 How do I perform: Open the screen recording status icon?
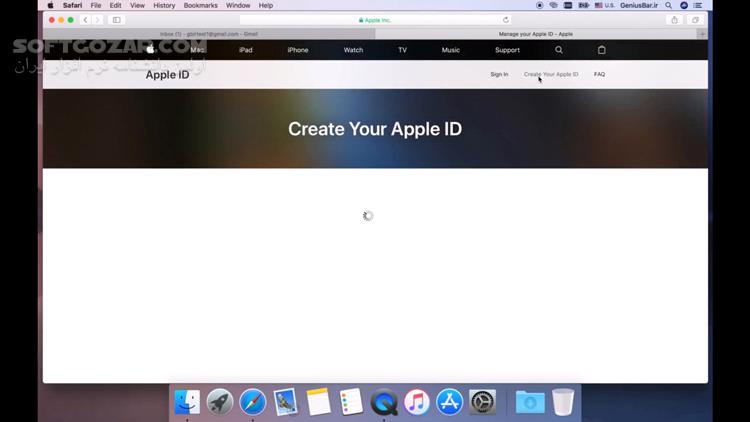click(x=540, y=6)
